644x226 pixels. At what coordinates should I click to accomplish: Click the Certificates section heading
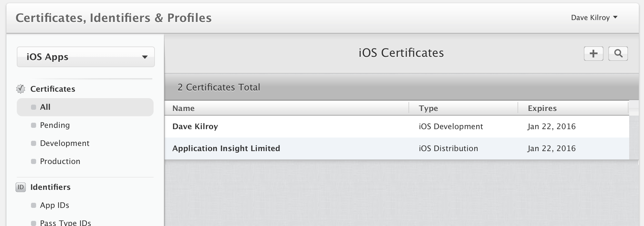(x=53, y=89)
